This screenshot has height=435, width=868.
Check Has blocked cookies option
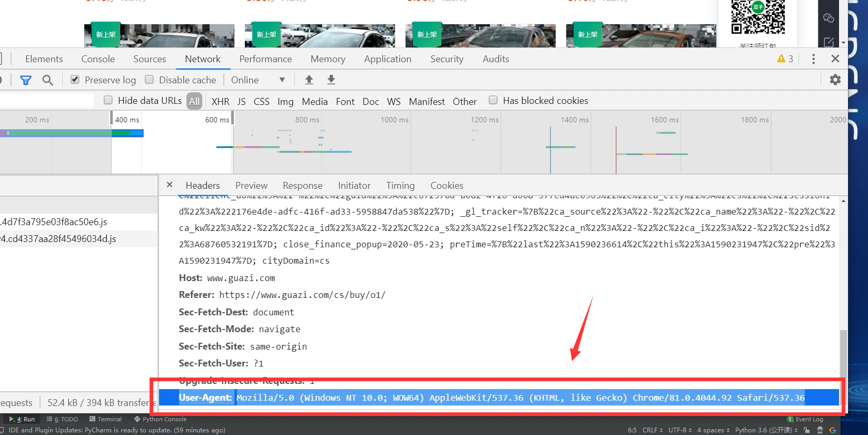[x=493, y=100]
